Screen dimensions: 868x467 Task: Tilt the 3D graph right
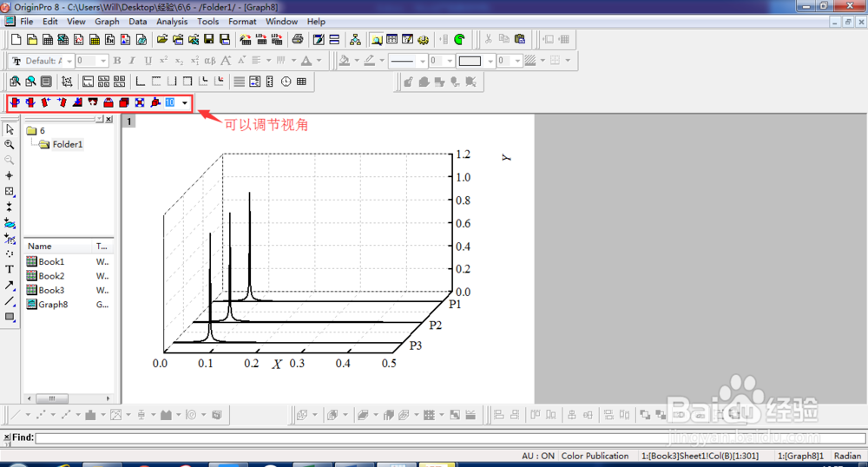(62, 102)
